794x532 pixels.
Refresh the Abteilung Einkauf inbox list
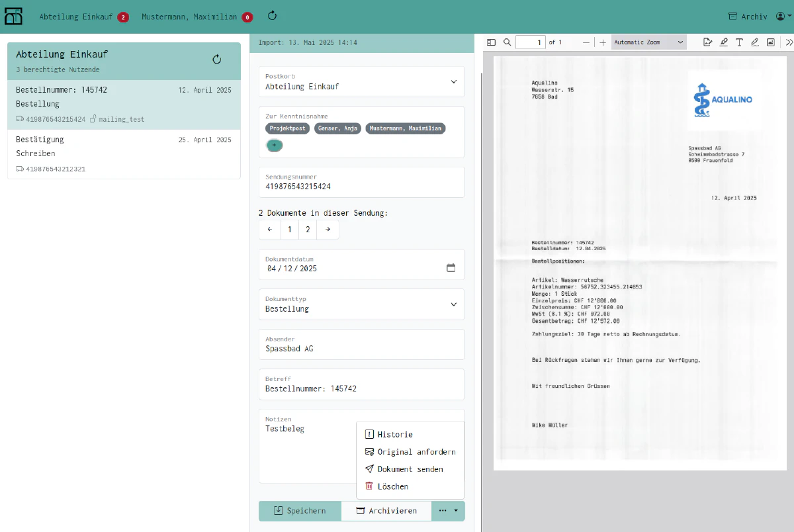(x=216, y=60)
